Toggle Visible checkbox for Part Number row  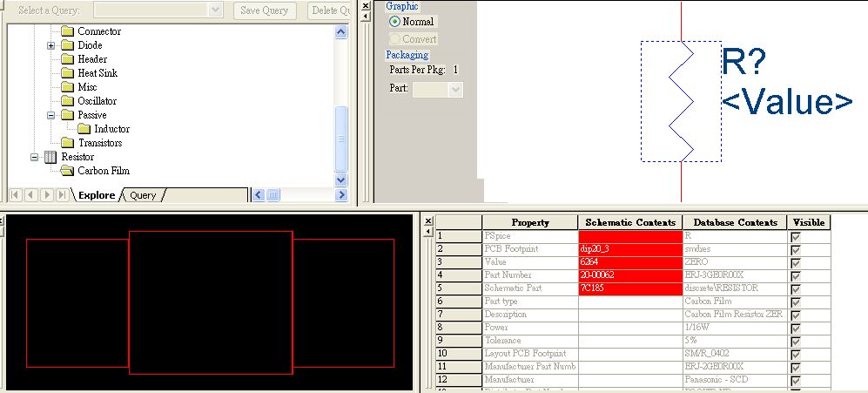(x=796, y=276)
